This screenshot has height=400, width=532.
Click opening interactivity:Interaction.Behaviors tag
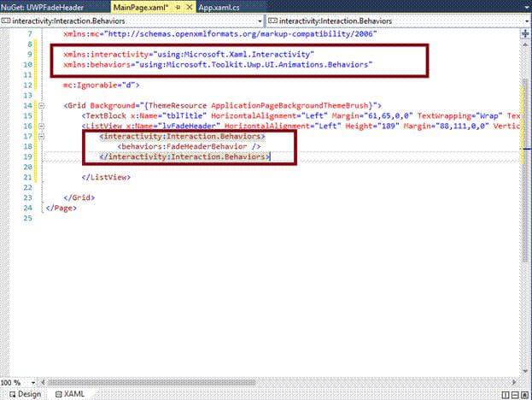tap(182, 136)
